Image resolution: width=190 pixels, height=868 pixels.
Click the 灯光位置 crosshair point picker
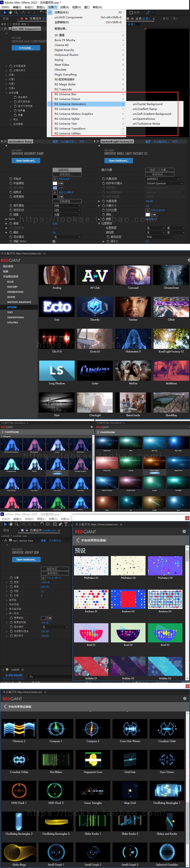pyautogui.click(x=148, y=210)
